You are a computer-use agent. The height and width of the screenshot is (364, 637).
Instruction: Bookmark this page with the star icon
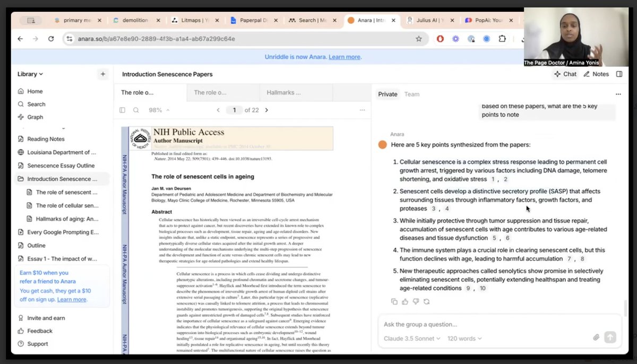(x=419, y=39)
